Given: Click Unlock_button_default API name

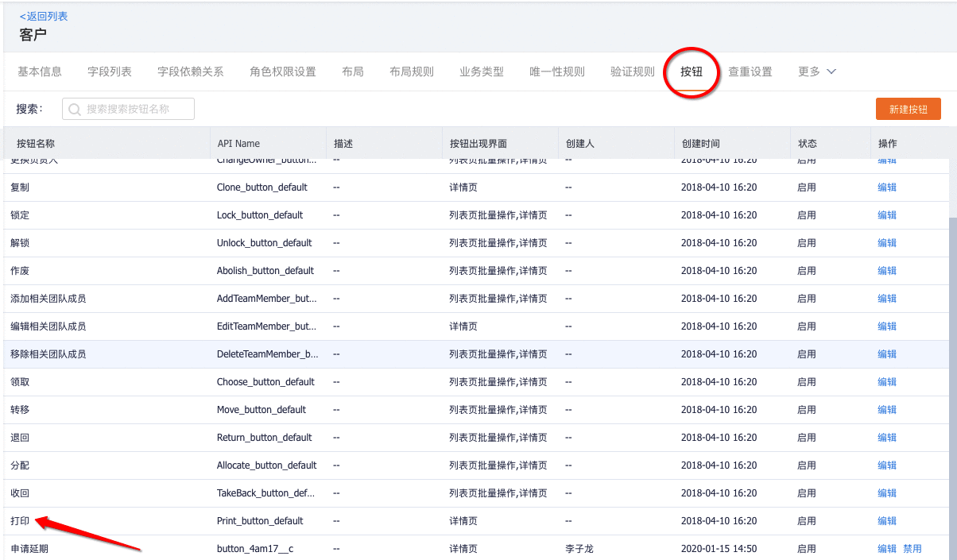Looking at the screenshot, I should (265, 243).
